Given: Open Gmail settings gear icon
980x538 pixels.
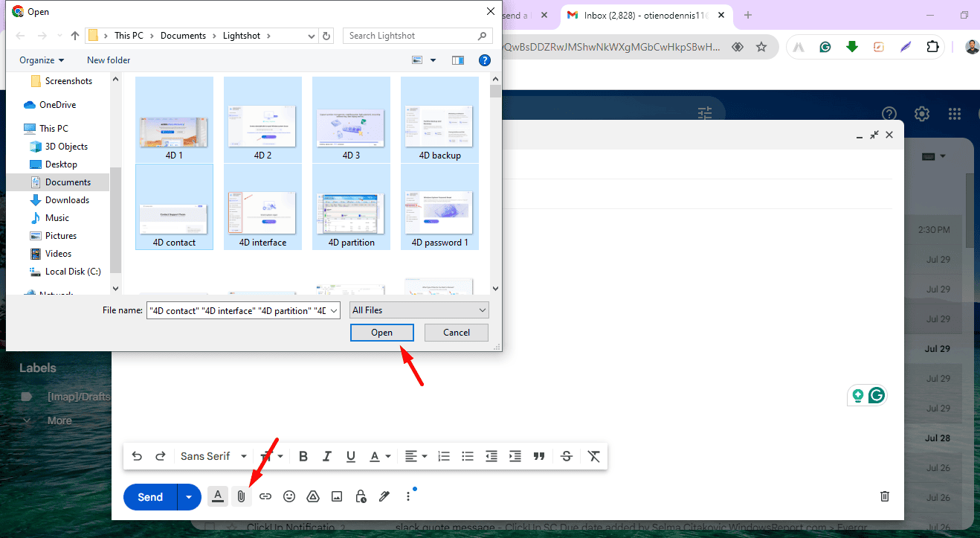Looking at the screenshot, I should pos(922,114).
